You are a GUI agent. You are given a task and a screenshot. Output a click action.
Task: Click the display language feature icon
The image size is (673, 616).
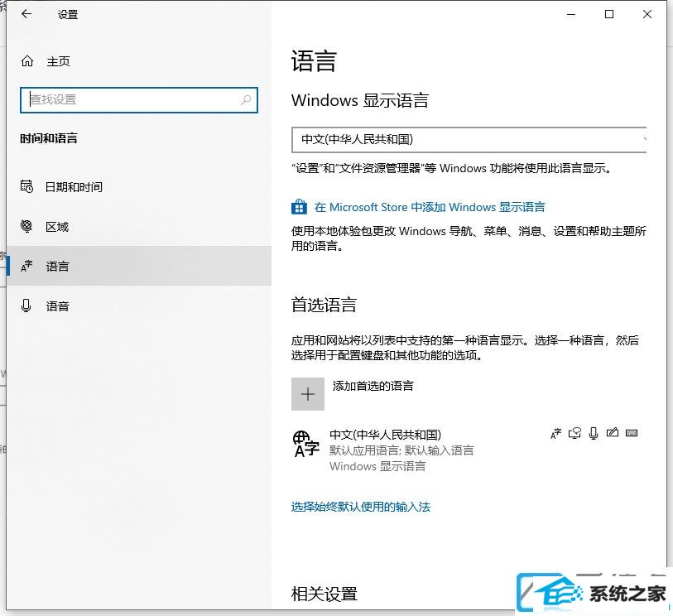pyautogui.click(x=555, y=434)
